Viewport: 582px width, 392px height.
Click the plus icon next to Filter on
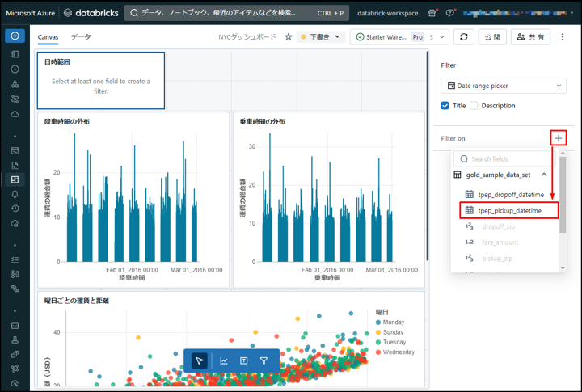click(559, 138)
